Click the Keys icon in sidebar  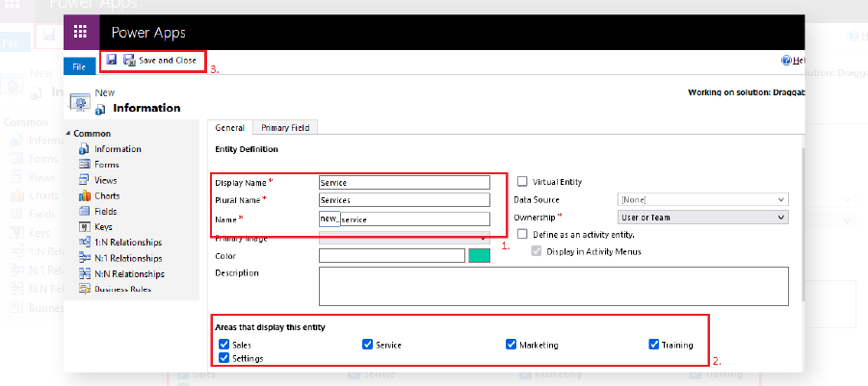tap(84, 227)
